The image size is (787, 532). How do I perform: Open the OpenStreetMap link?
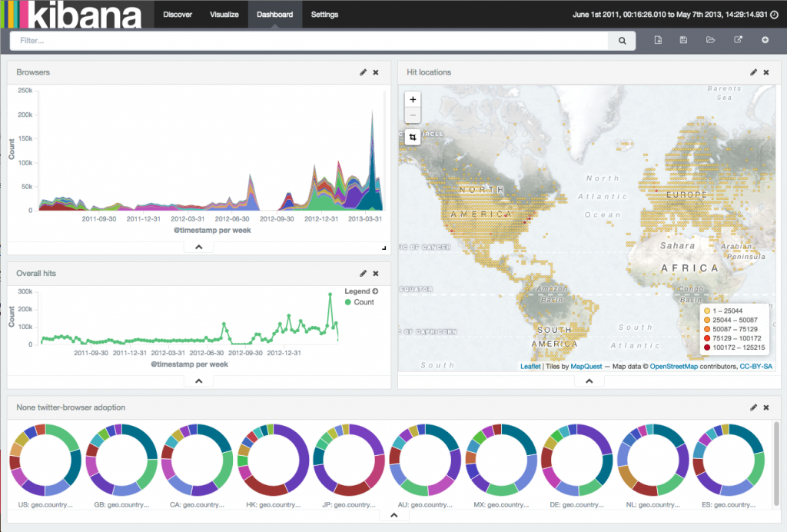[673, 367]
